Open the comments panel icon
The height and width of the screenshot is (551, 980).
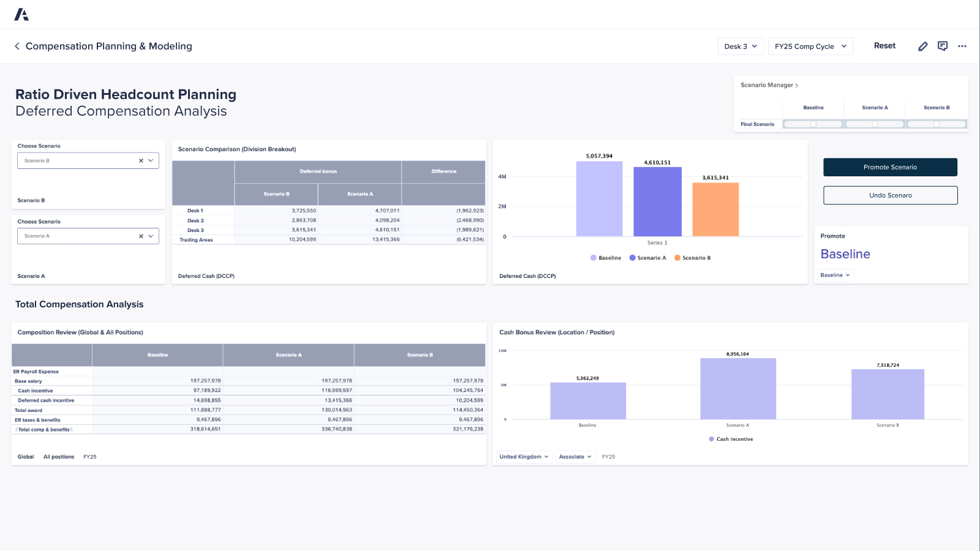[x=943, y=46]
